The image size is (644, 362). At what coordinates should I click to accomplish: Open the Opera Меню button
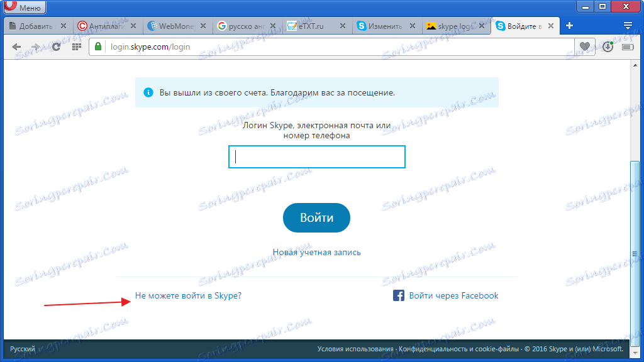[24, 7]
